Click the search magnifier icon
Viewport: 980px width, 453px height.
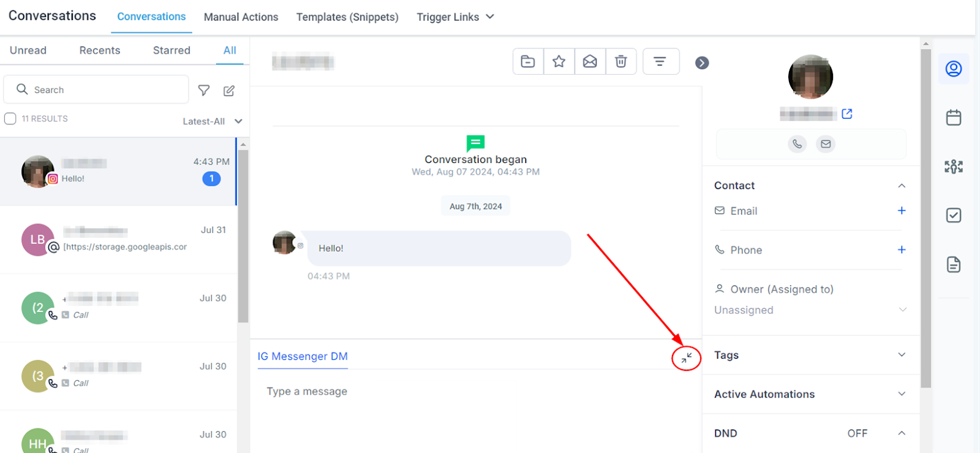(x=22, y=89)
